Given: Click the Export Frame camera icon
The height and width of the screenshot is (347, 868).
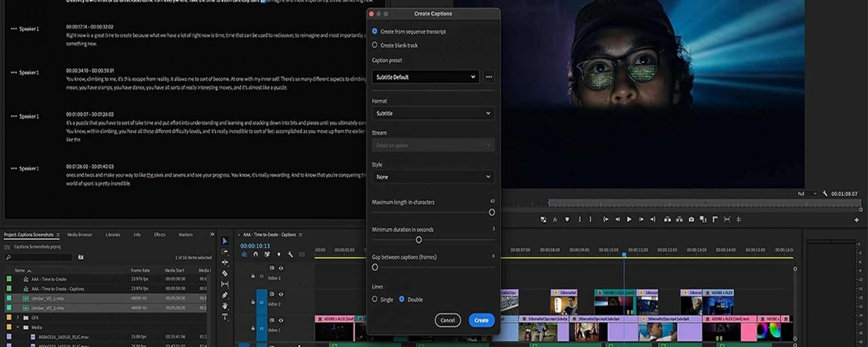Looking at the screenshot, I should click(691, 220).
